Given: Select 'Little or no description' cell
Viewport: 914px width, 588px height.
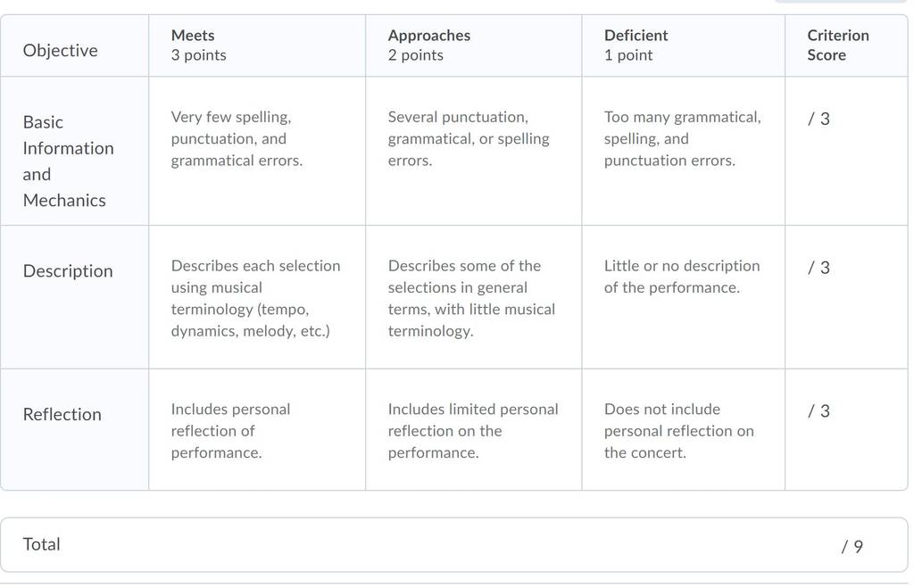Looking at the screenshot, I should coord(683,297).
